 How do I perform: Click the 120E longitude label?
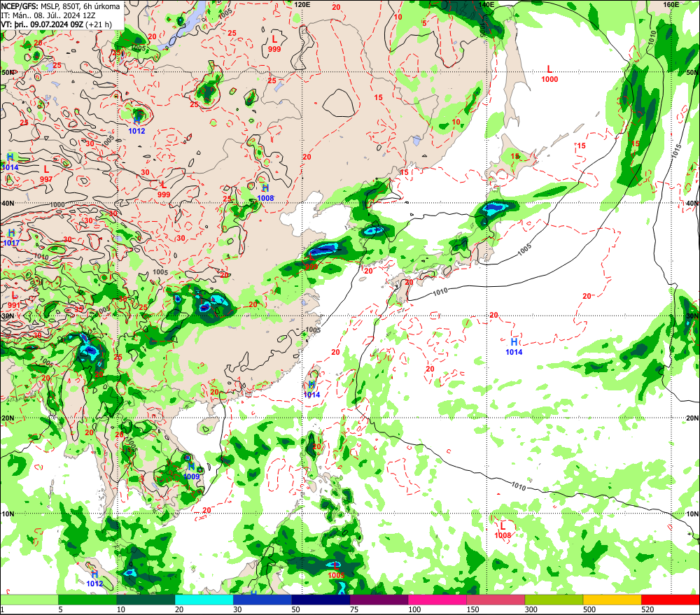tap(302, 4)
